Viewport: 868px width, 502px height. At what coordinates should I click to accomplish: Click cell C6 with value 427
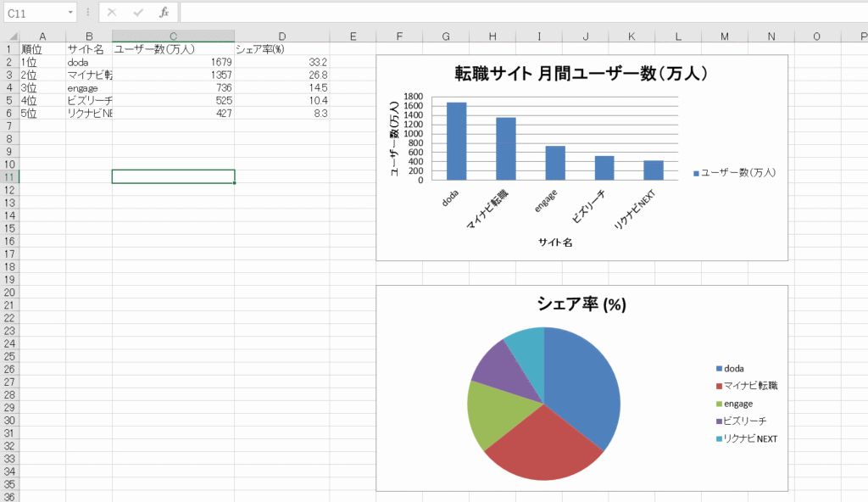coord(173,113)
